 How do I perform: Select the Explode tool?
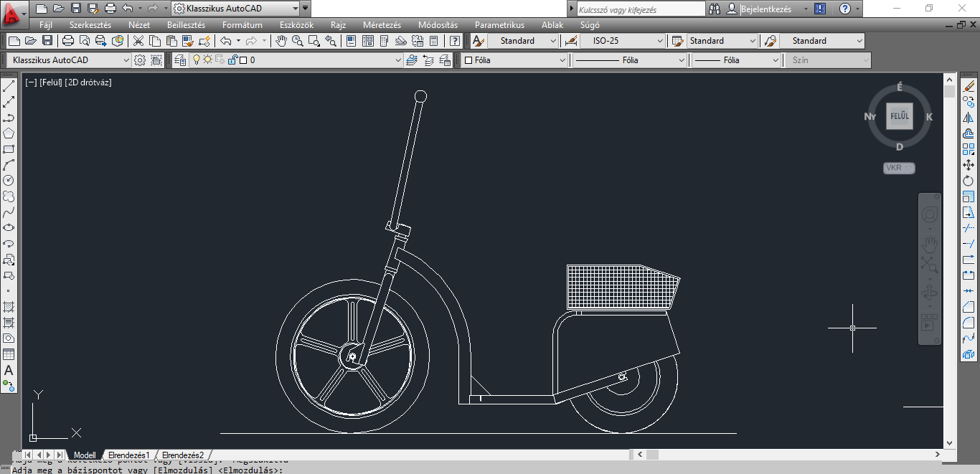click(969, 354)
